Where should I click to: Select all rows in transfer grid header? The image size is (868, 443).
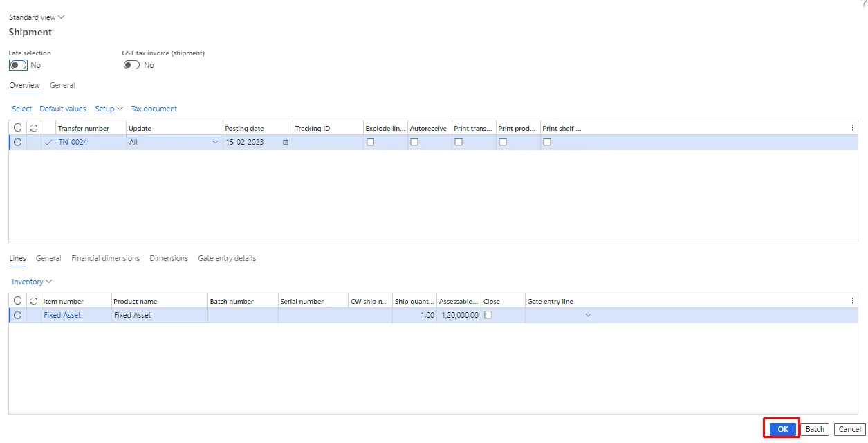tap(18, 128)
